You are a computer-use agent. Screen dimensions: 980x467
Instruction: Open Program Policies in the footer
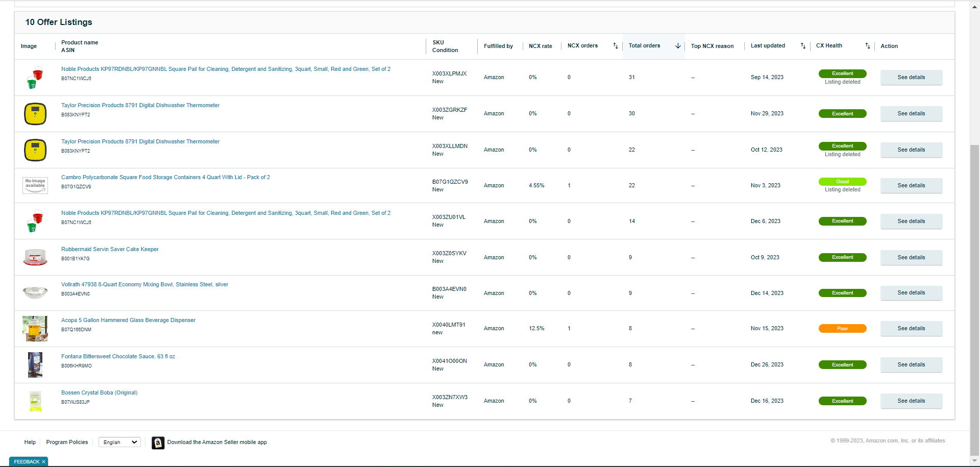click(x=67, y=442)
